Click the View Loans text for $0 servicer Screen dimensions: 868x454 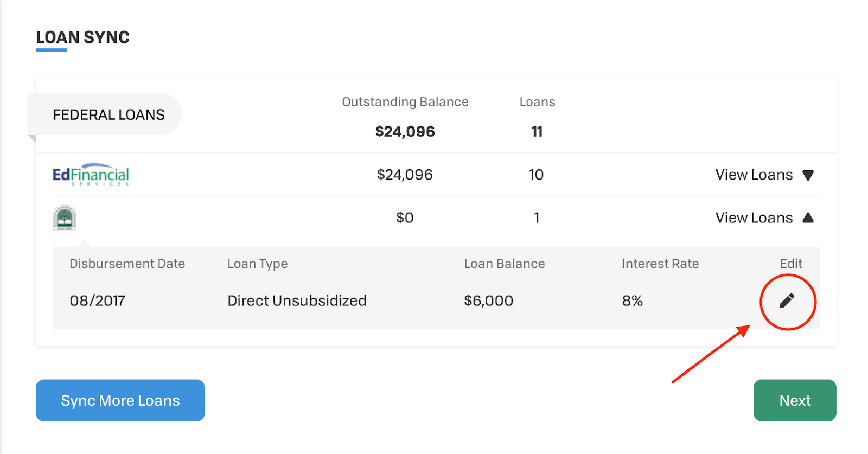click(754, 218)
